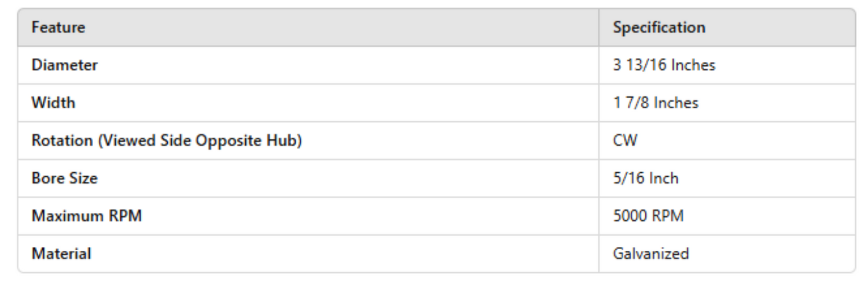Click the Maximum RPM label
Viewport: 868px width, 285px height.
coord(86,216)
